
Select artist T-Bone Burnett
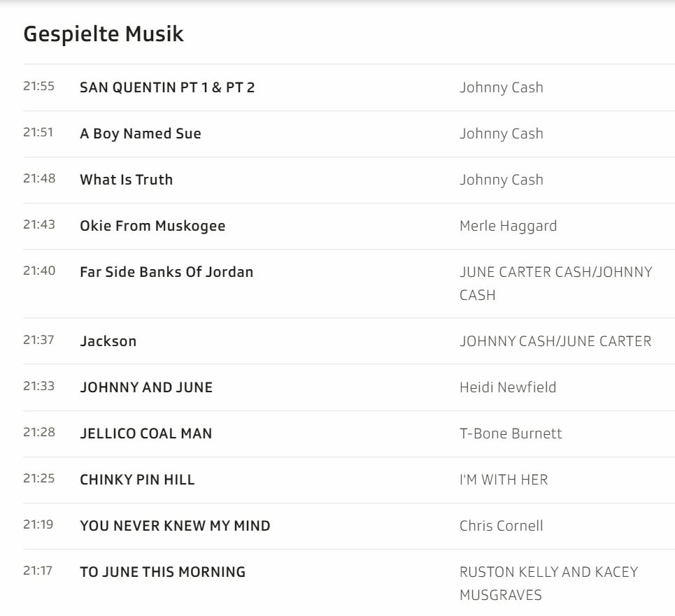[x=511, y=434]
